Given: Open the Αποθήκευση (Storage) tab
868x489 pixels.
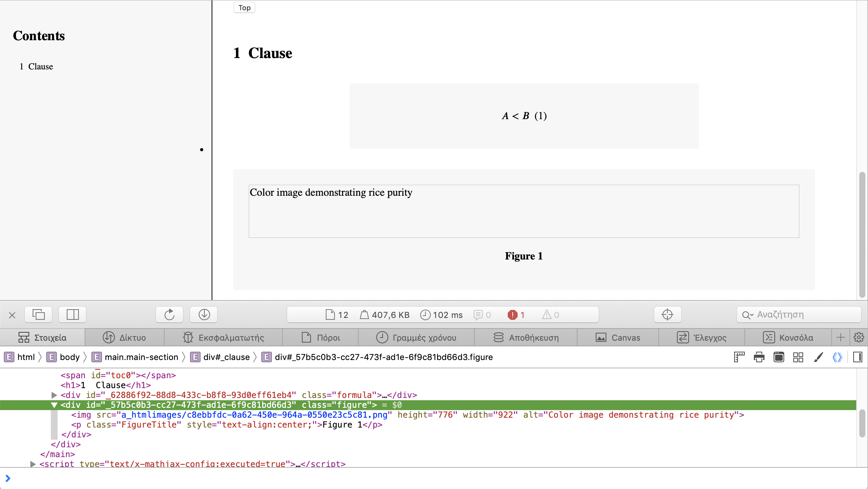Looking at the screenshot, I should (x=526, y=337).
